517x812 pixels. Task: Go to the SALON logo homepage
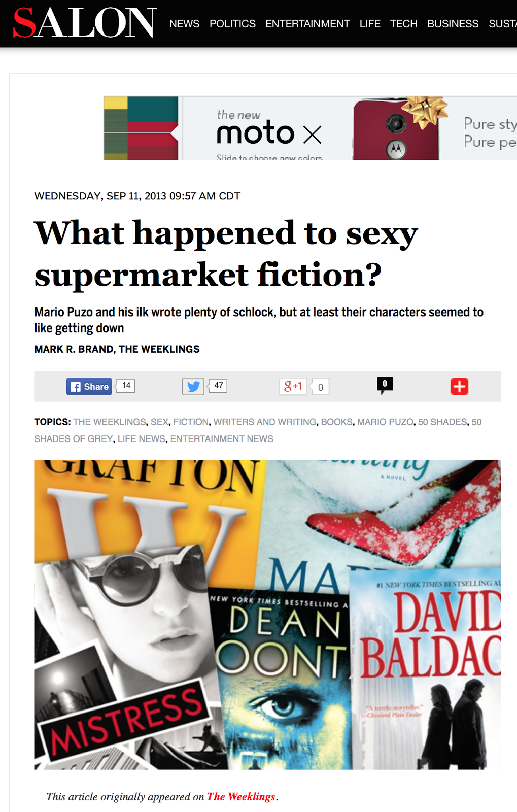click(x=85, y=23)
